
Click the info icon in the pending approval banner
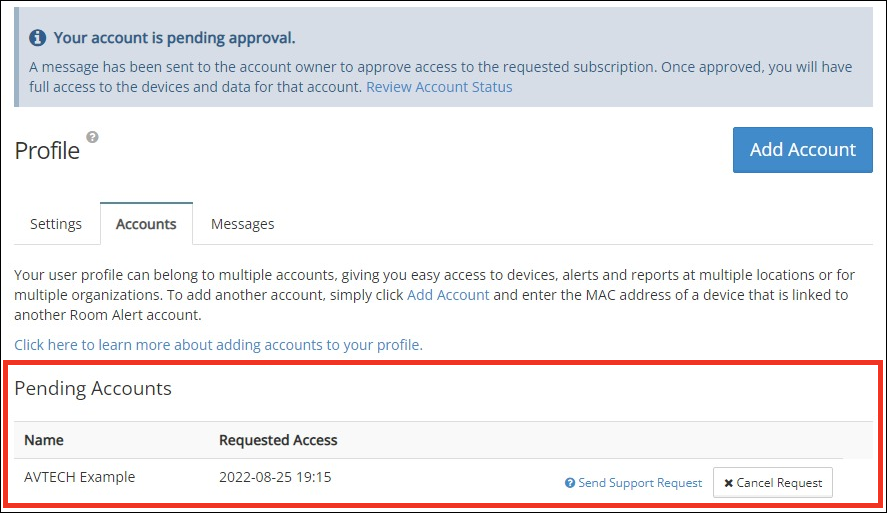pos(38,38)
